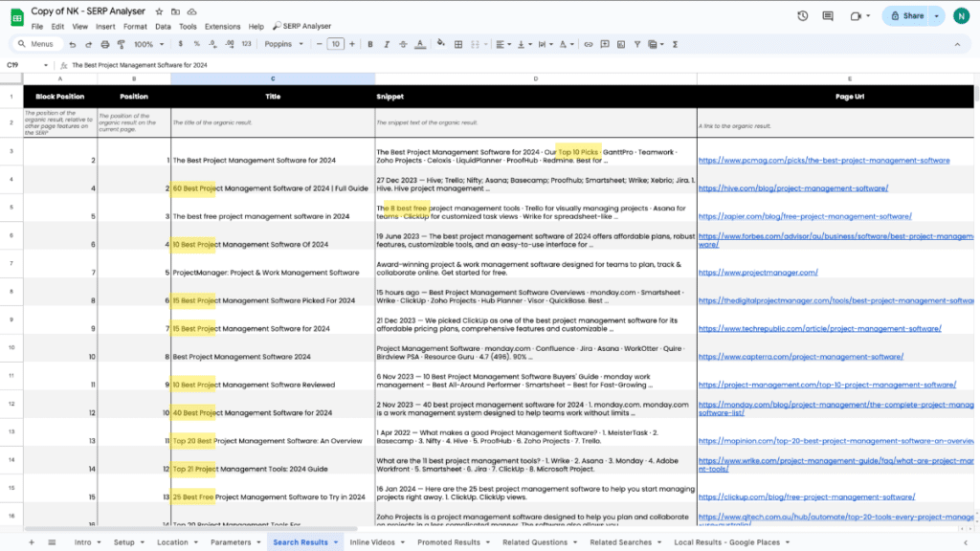Open capterra.com project management link
The image size is (980, 551).
click(801, 357)
